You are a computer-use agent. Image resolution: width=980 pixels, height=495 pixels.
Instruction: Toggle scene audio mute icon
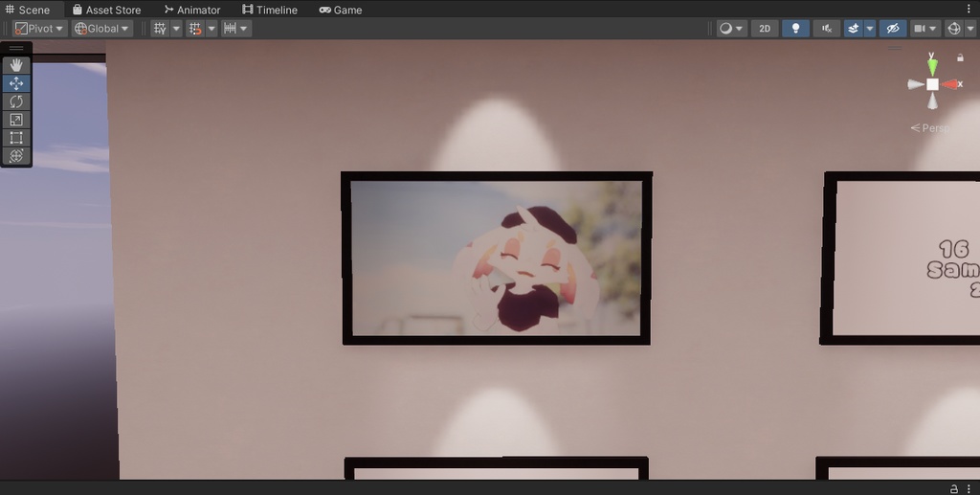tap(827, 29)
